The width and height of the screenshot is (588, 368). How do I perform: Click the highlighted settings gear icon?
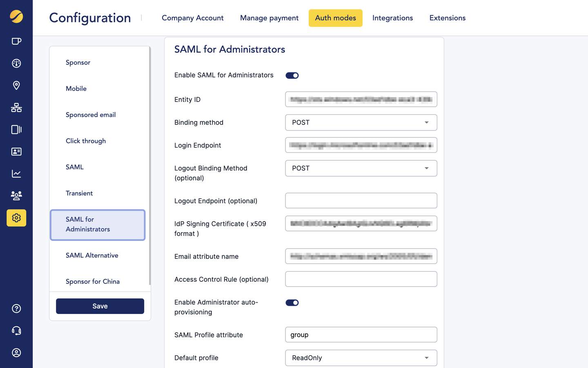[x=16, y=218]
